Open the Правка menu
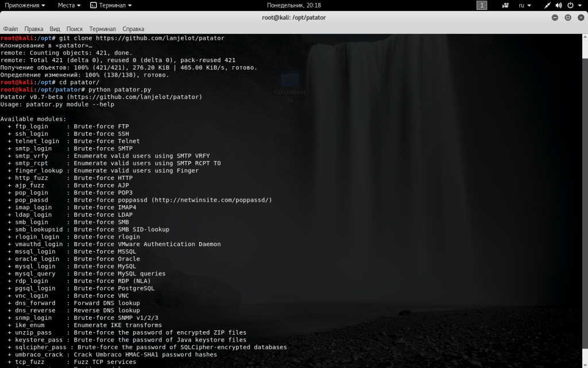The image size is (588, 368). click(x=34, y=29)
